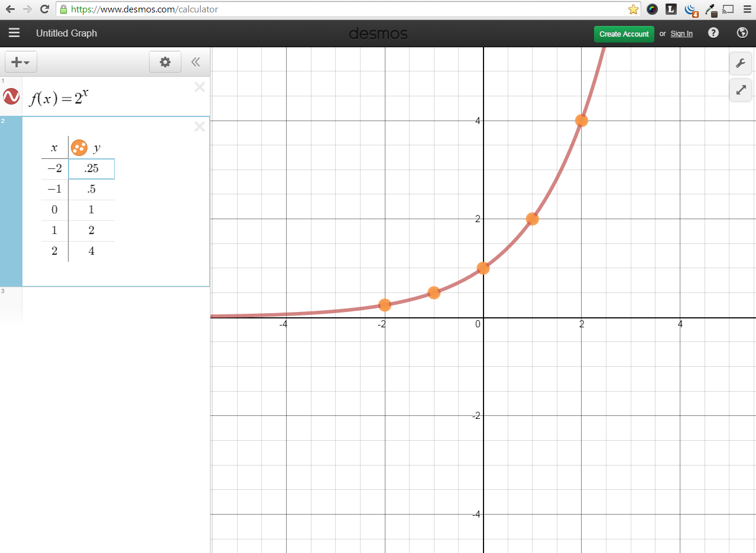The height and width of the screenshot is (553, 756).
Task: Toggle the table's y column points
Action: click(x=79, y=147)
